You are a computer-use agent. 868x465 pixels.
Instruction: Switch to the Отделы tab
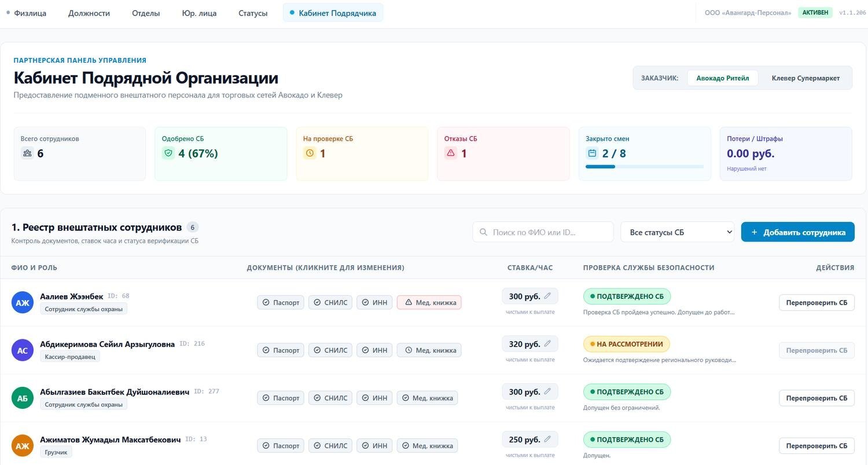[146, 13]
